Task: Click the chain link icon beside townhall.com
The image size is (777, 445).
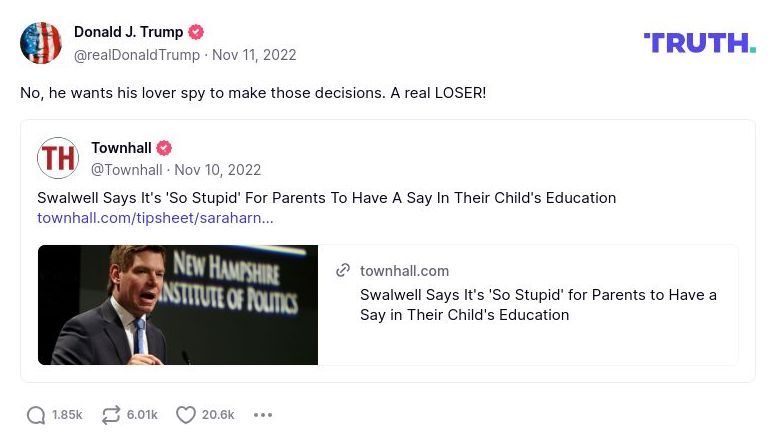Action: point(343,271)
